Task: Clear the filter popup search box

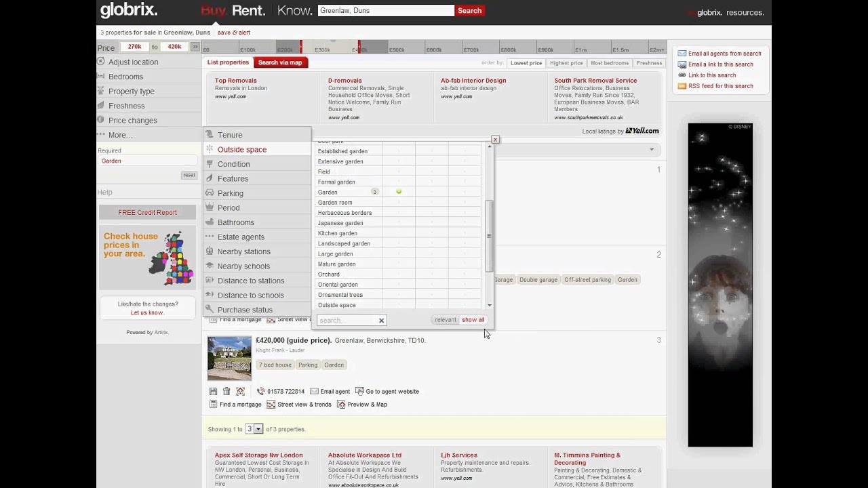Action: point(381,321)
